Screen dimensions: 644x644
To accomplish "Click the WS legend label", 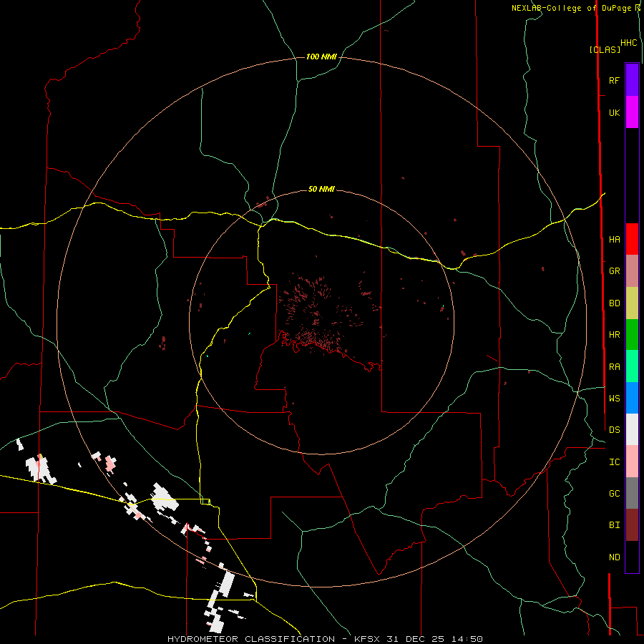I will click(x=615, y=399).
